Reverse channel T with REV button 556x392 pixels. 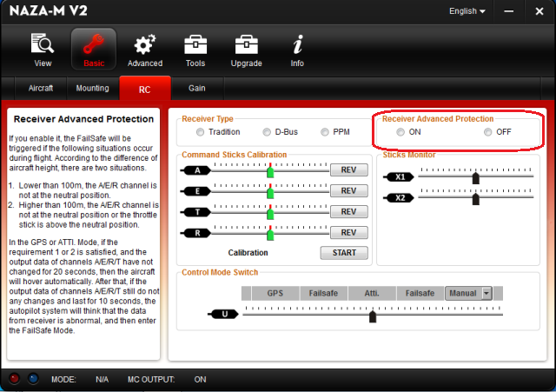pyautogui.click(x=349, y=212)
